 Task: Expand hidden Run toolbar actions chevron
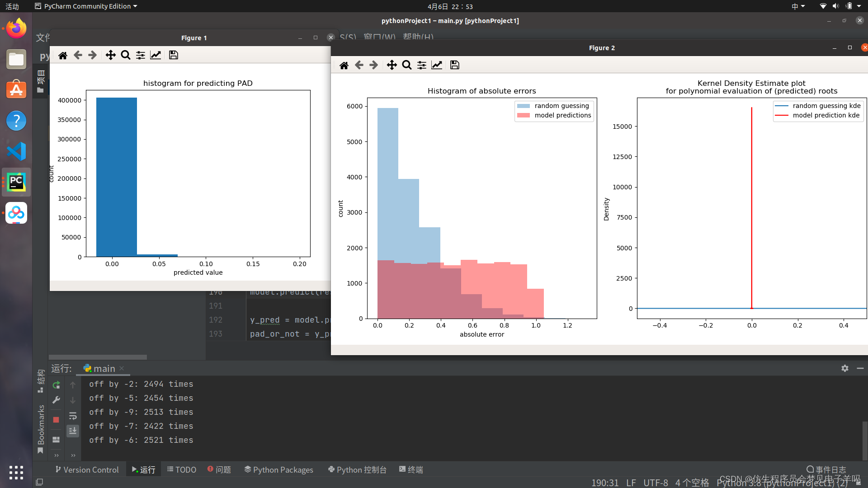[x=57, y=455]
